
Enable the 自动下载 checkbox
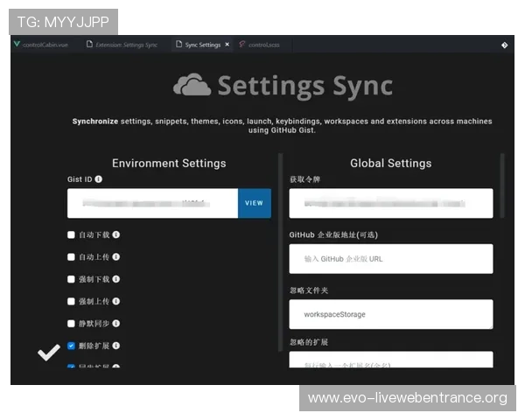coord(72,234)
